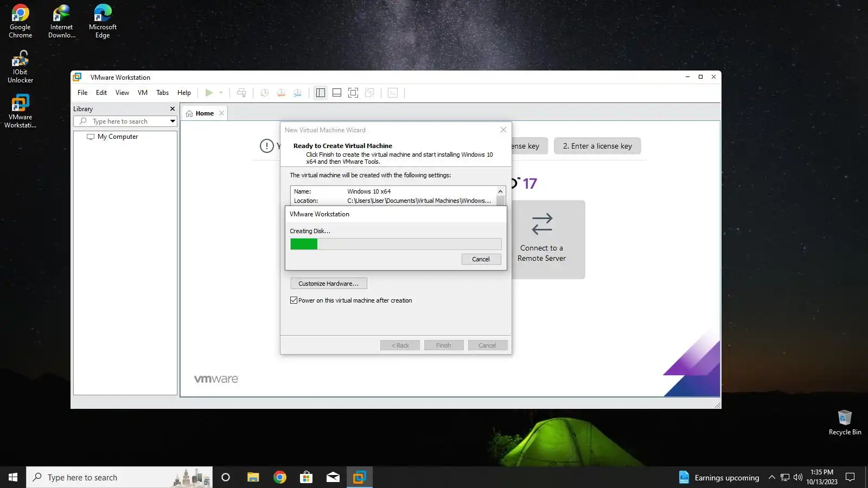Close the Home tab
868x488 pixels.
221,113
